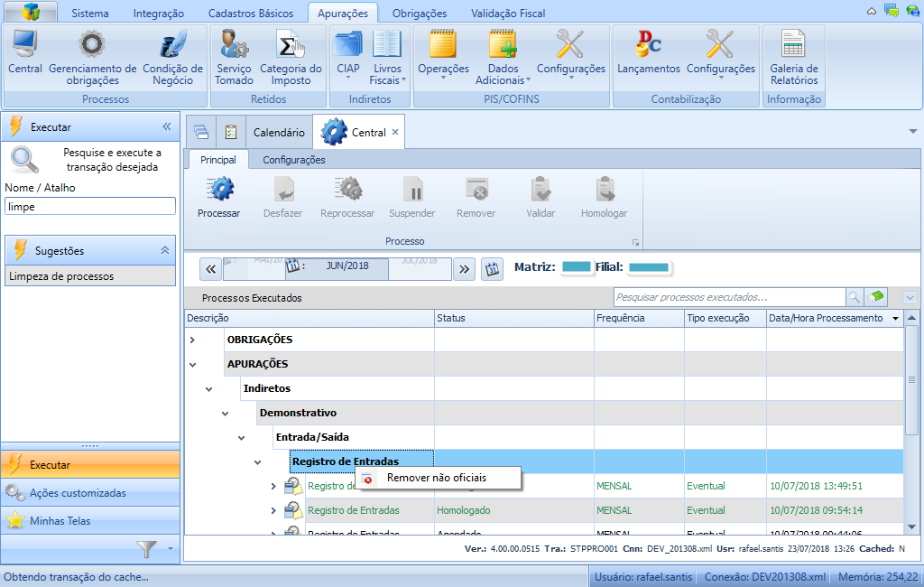Collapse the APURAÇÕES tree node
Viewport: 924px width, 587px height.
click(192, 364)
